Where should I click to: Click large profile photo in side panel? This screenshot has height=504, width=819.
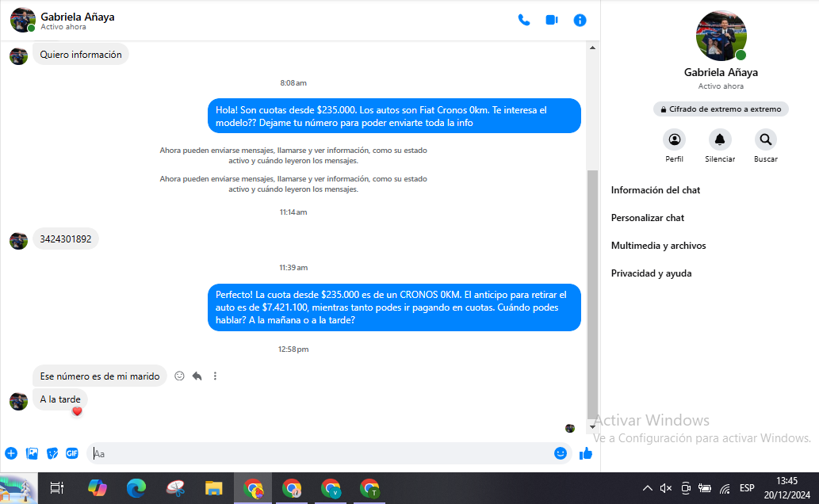click(721, 36)
